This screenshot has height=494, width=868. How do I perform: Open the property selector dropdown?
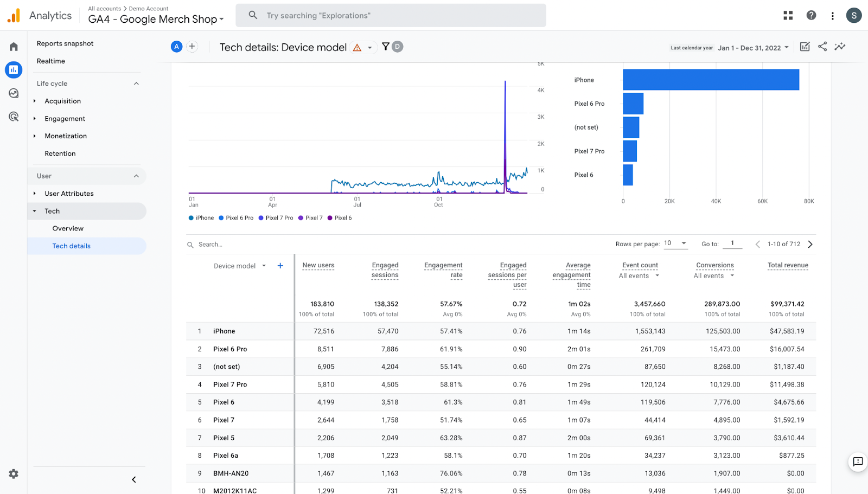(x=156, y=19)
